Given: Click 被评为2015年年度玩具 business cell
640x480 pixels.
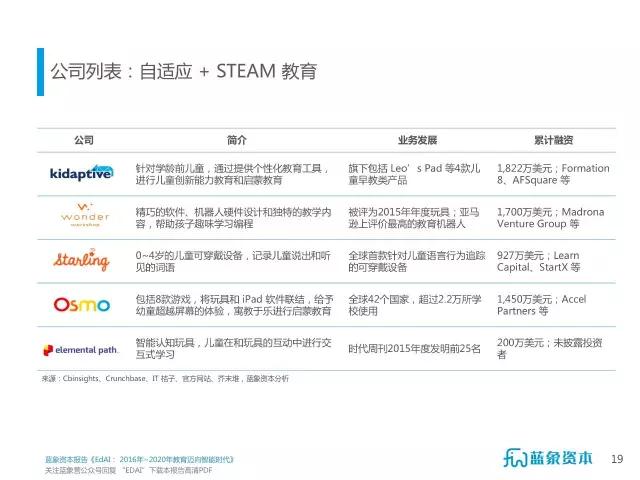Looking at the screenshot, I should coord(413,218).
